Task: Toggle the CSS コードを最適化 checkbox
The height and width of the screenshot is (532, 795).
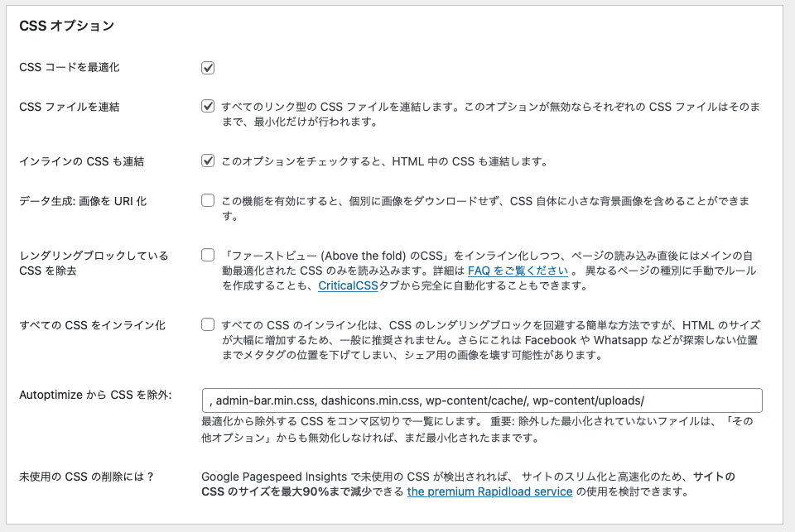Action: 208,68
